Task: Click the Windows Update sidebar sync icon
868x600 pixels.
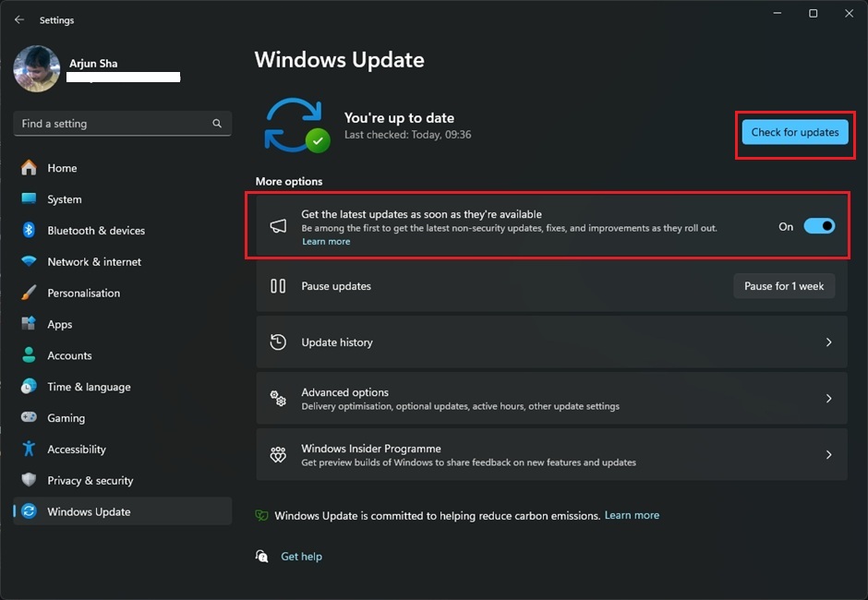Action: coord(29,510)
